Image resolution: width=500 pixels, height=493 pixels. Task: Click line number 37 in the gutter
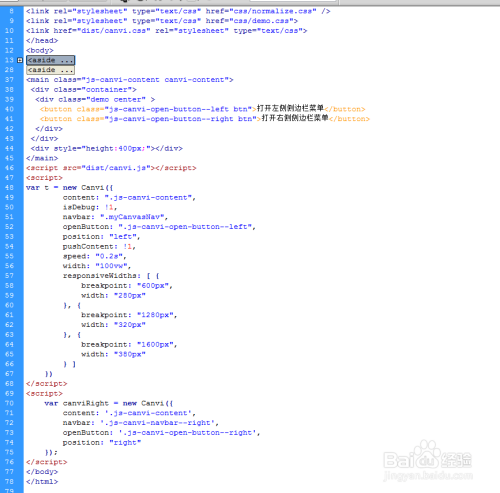[9, 80]
